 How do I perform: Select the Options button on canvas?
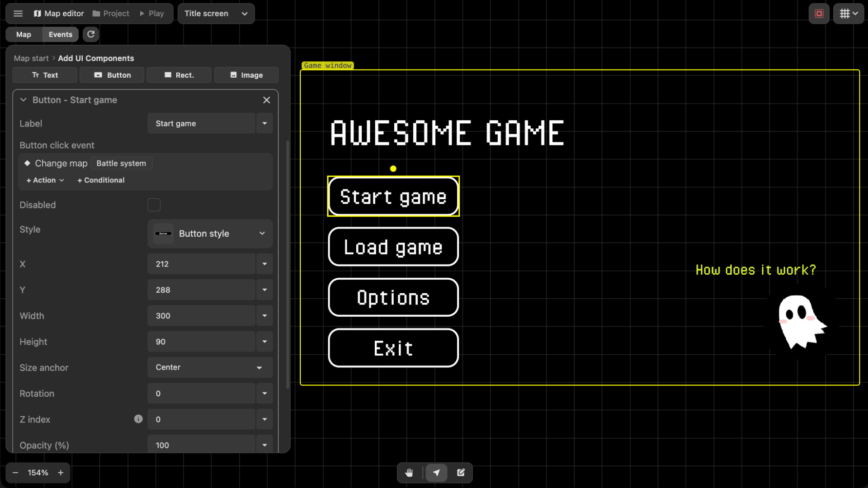click(x=393, y=297)
